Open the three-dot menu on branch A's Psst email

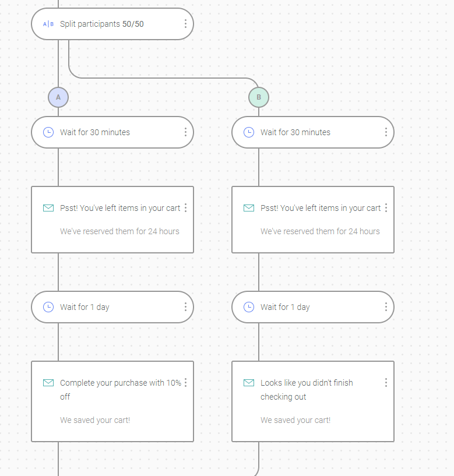click(185, 207)
